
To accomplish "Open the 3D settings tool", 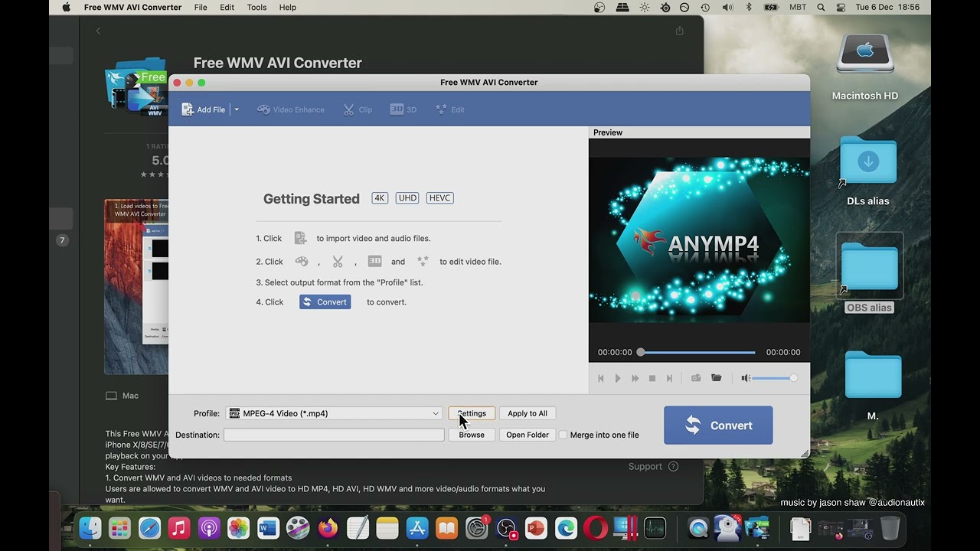I will click(x=403, y=109).
